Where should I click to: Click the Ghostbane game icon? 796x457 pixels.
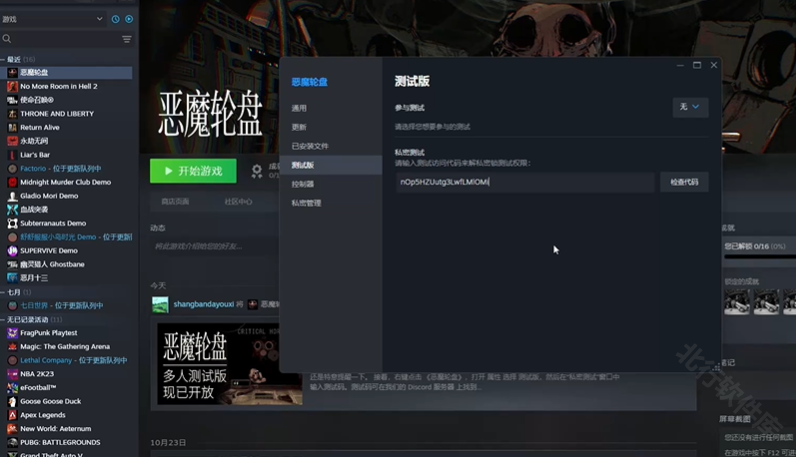[x=12, y=265]
